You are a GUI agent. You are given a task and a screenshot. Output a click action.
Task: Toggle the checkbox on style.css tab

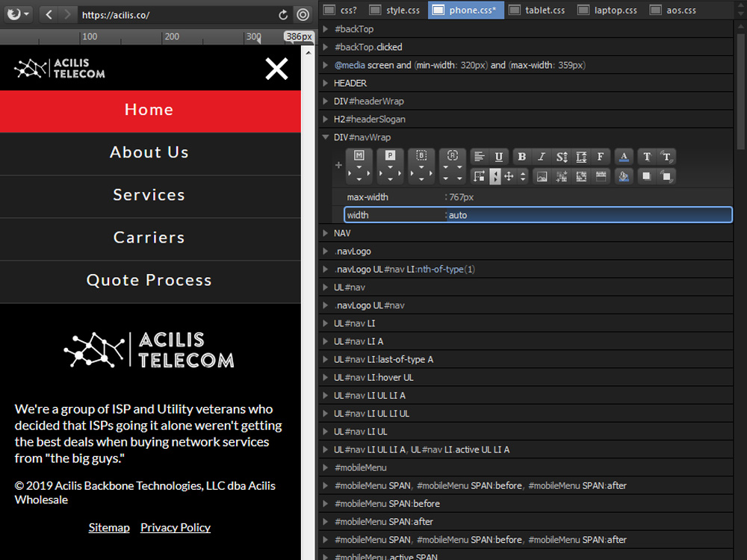pos(376,10)
